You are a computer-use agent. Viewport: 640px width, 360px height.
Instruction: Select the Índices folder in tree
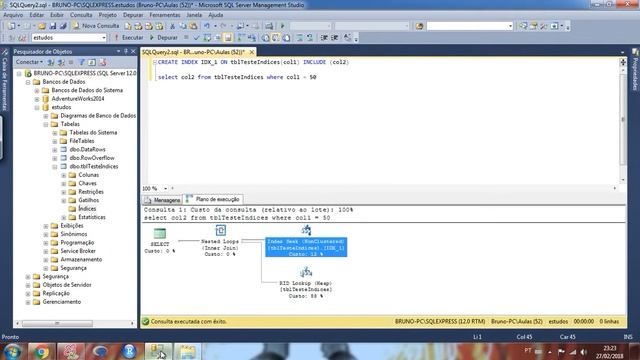(x=87, y=209)
